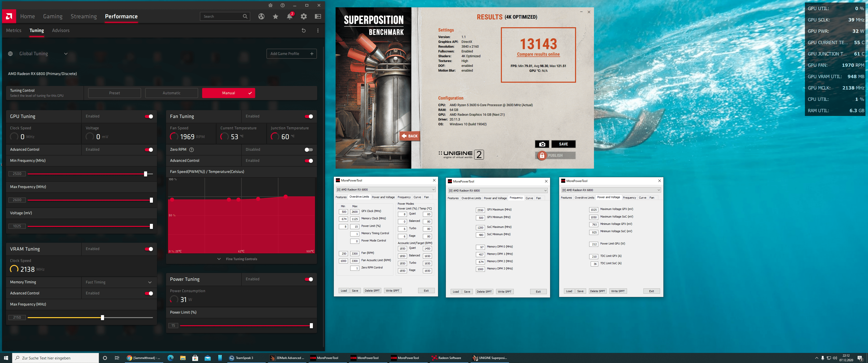
Task: Click GFX Maximum MHz value field
Action: [480, 210]
